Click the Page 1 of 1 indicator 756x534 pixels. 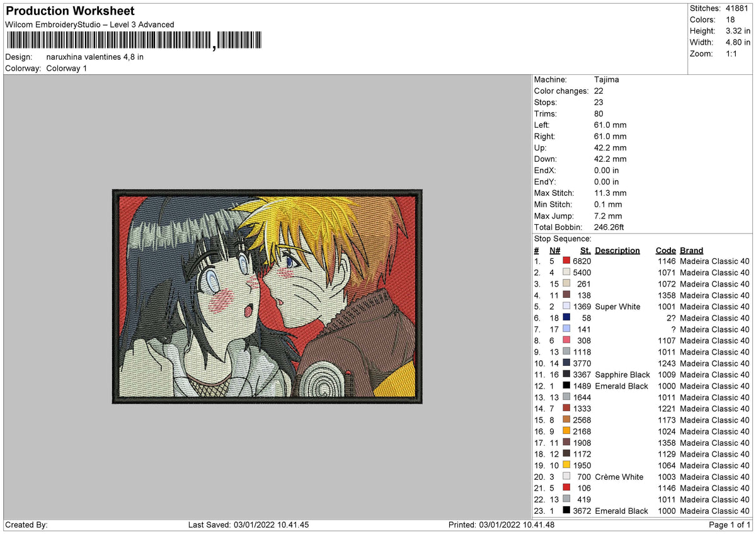tap(730, 525)
